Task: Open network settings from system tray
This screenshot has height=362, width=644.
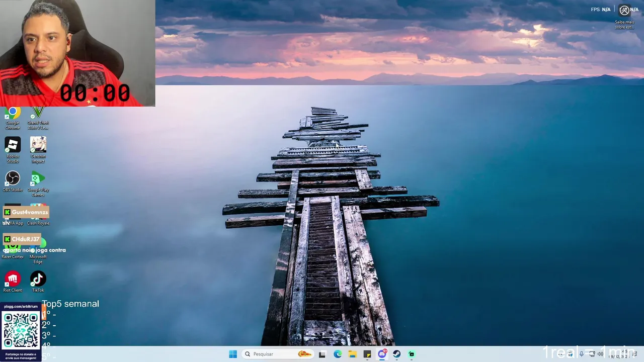Action: click(x=592, y=354)
